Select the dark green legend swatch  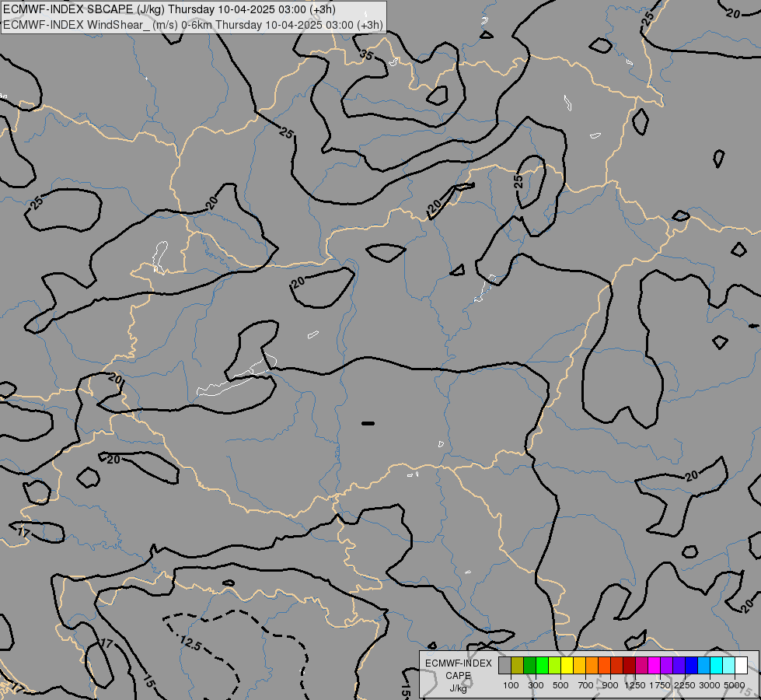529,666
